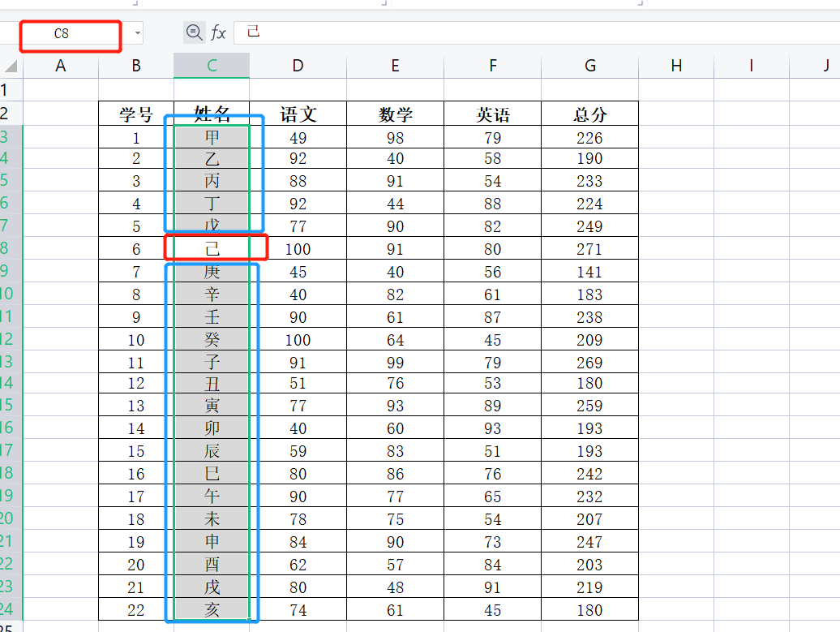Click English score cell 87
Viewport: 840px width, 632px height.
tap(493, 316)
